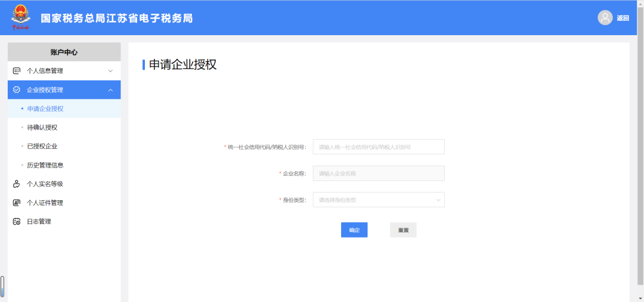Click the 身份类型 dropdown arrow
This screenshot has width=644, height=302.
tap(438, 200)
